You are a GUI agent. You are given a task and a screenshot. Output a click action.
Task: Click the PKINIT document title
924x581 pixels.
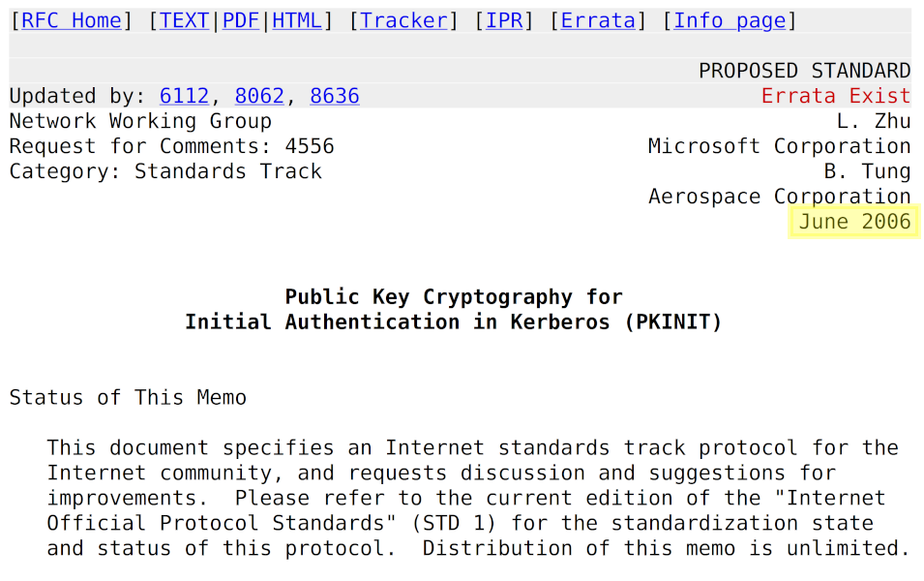coord(454,310)
